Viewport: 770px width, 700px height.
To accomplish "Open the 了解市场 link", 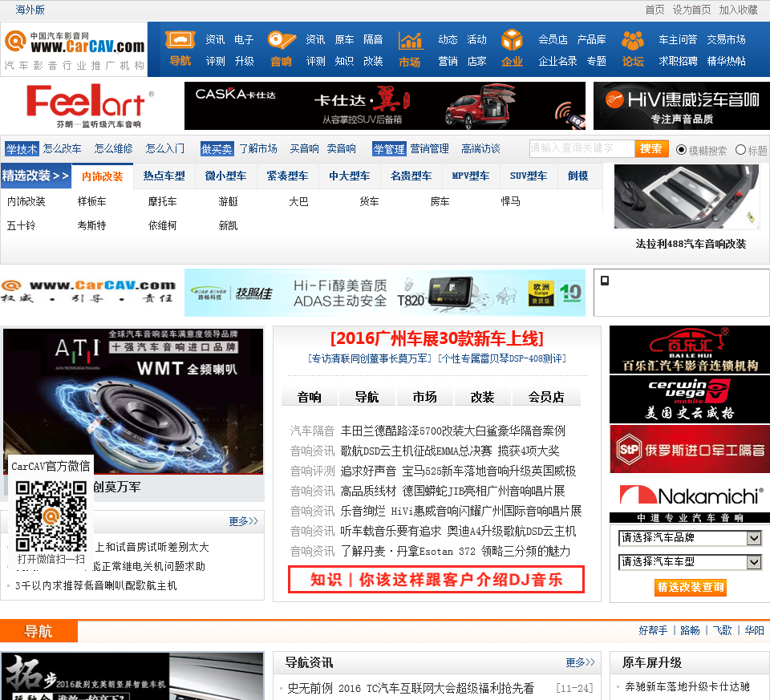I will point(257,148).
